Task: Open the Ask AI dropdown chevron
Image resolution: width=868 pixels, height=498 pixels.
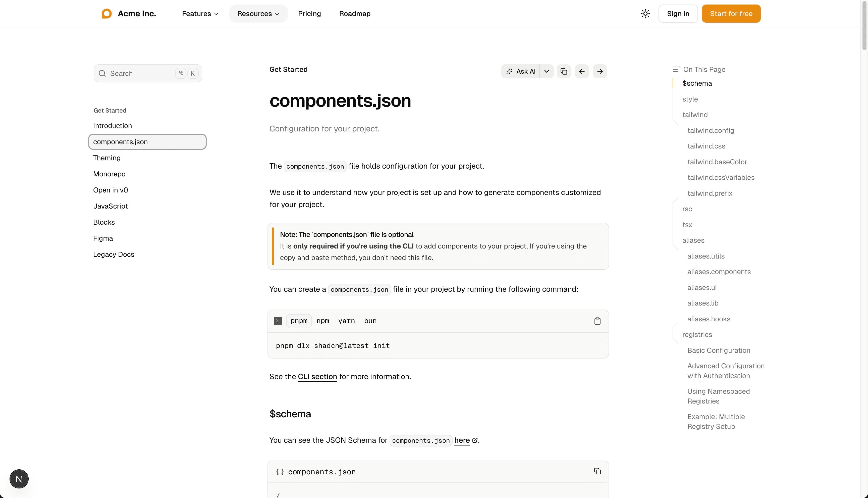Action: pos(546,71)
